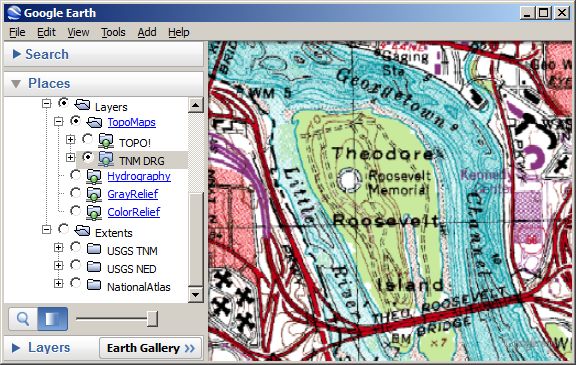Expand the USGS TNM folder node

tap(58, 247)
